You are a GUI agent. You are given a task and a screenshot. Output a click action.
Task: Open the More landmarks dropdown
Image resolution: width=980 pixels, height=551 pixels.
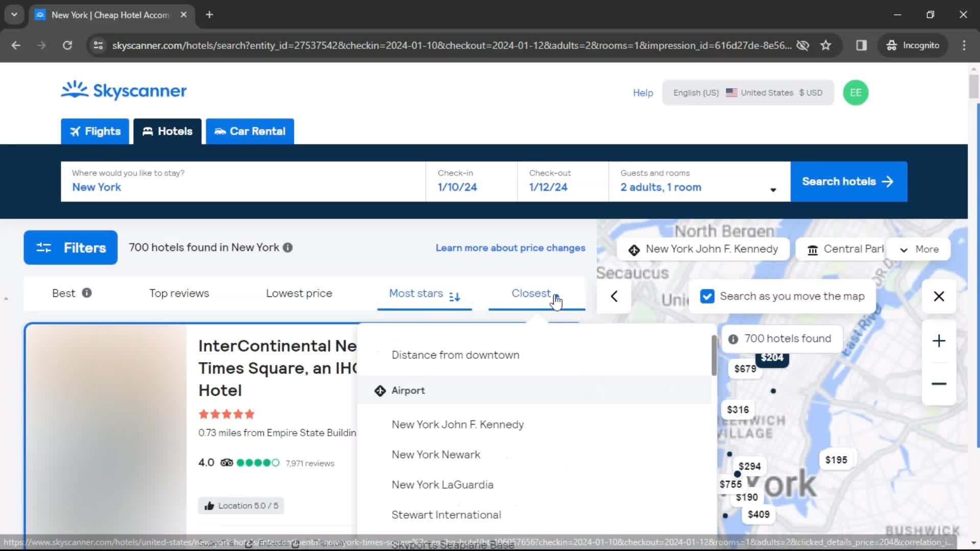click(x=918, y=249)
